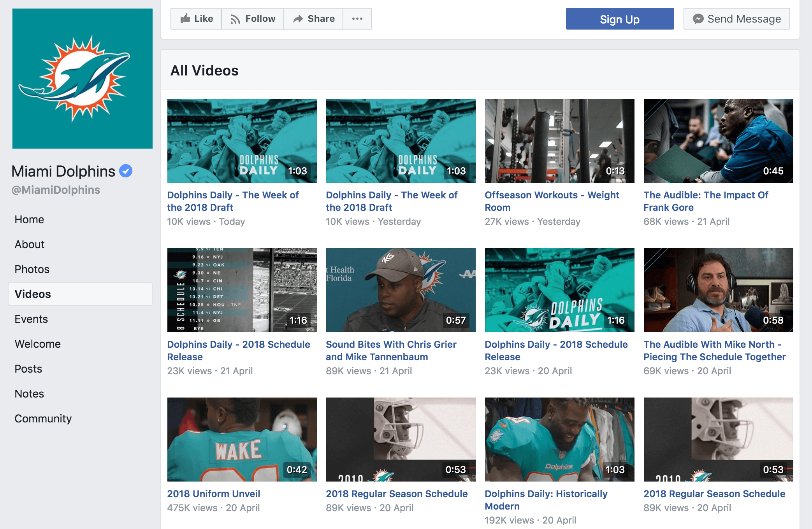Screen dimensions: 812x529
Task: Click the blue verified badge checkmark
Action: point(126,171)
